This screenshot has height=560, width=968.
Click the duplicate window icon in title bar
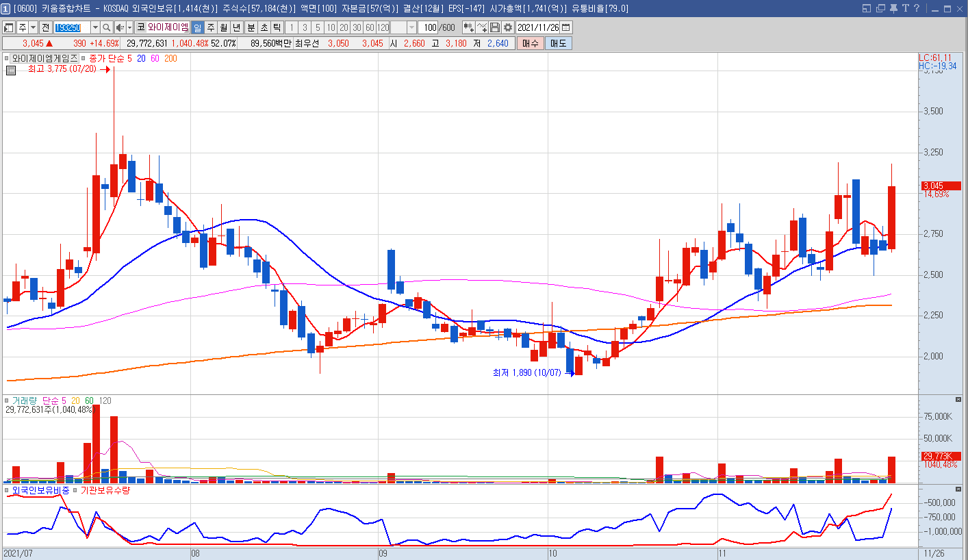coord(880,8)
